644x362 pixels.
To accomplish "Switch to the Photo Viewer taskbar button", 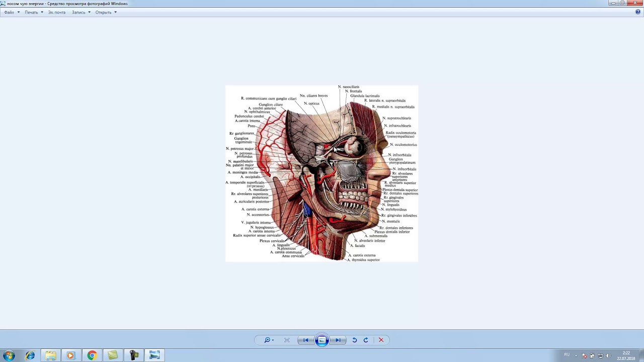I will click(x=154, y=355).
